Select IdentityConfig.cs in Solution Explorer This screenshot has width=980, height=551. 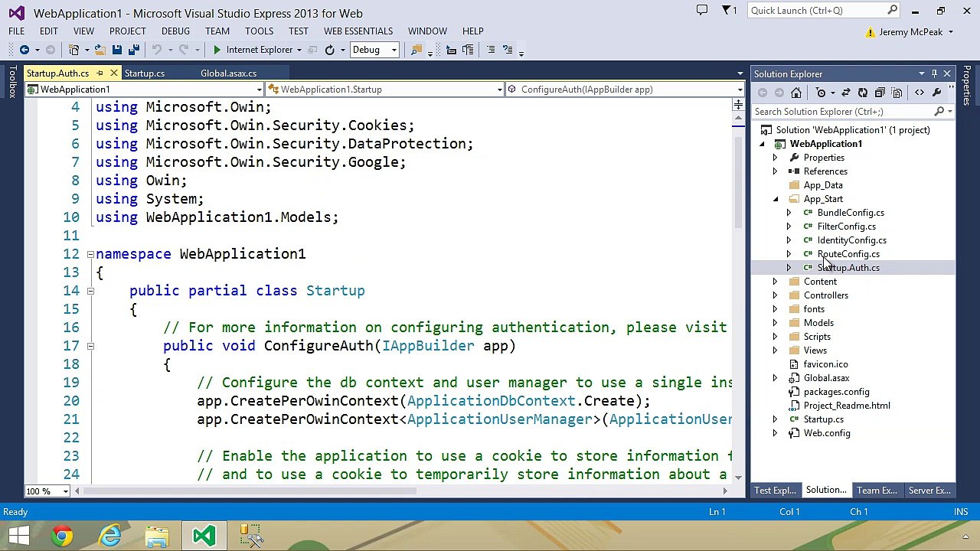coord(851,240)
